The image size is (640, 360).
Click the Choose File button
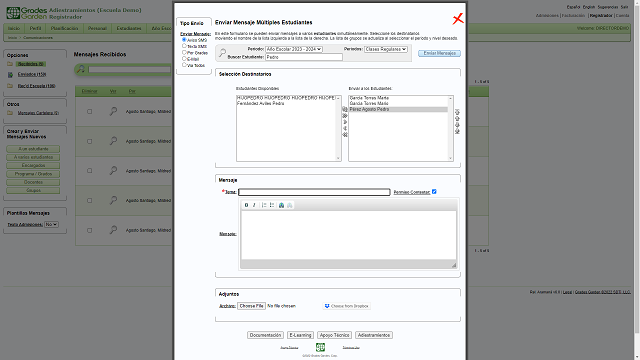pyautogui.click(x=251, y=306)
